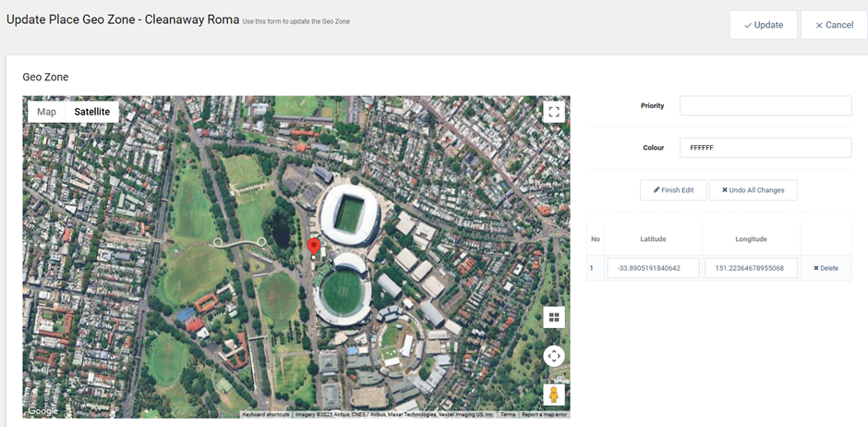The height and width of the screenshot is (427, 868).
Task: Delete coordinate row 1
Action: point(826,268)
